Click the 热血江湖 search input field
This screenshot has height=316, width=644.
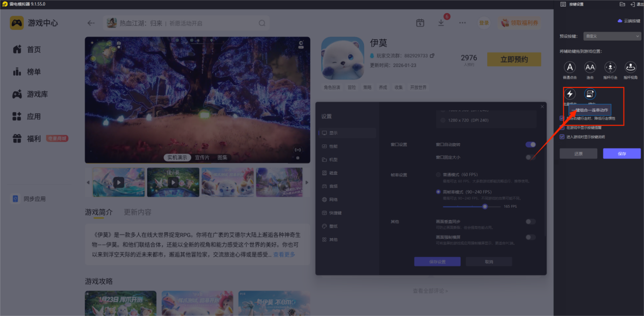tap(188, 23)
